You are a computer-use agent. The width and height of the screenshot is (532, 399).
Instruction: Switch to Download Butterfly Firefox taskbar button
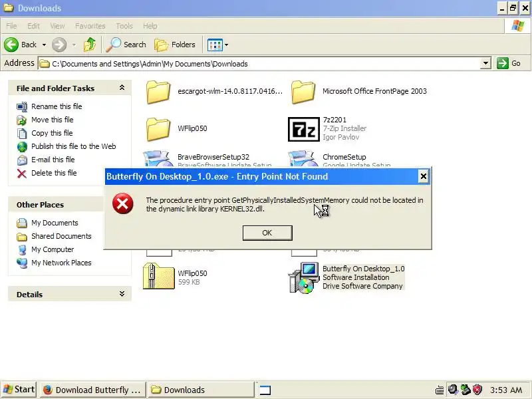[x=92, y=390]
